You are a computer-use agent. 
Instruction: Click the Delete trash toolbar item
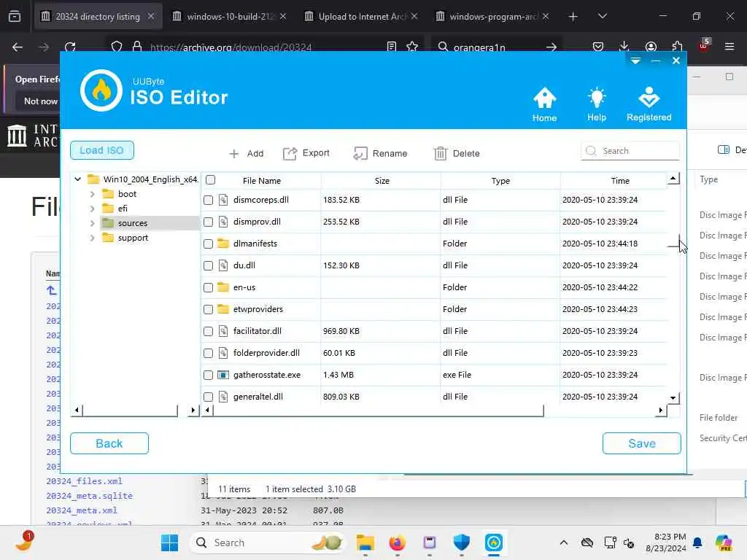[457, 153]
